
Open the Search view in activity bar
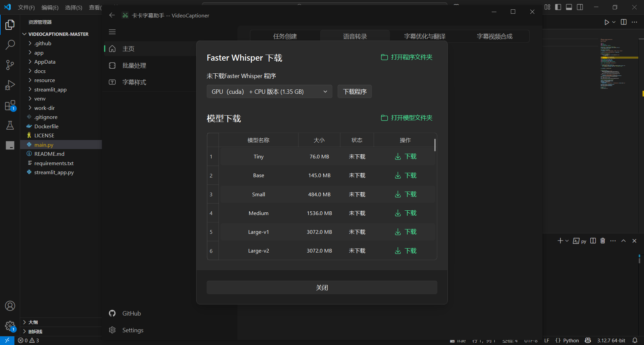pyautogui.click(x=10, y=45)
